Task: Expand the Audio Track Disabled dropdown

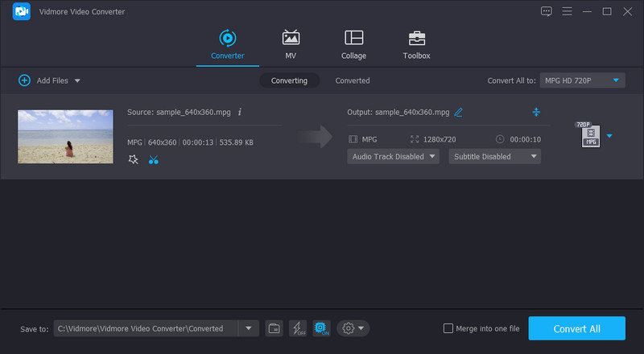Action: [x=393, y=156]
